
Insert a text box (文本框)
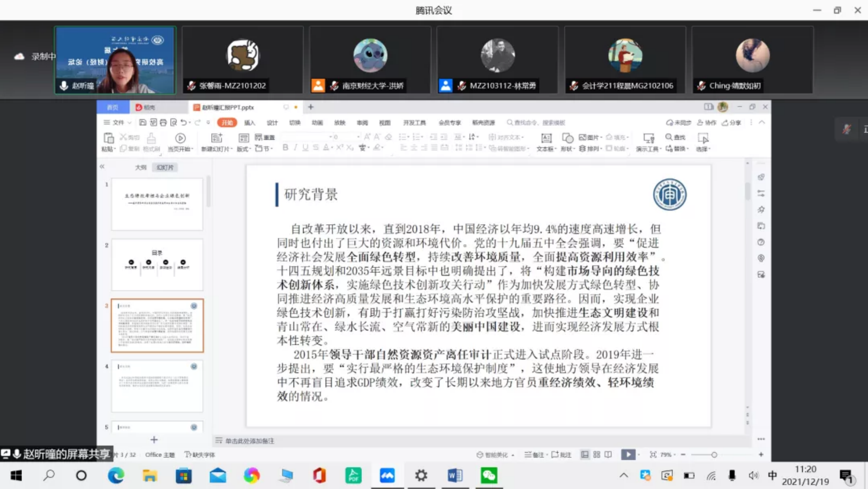click(546, 138)
